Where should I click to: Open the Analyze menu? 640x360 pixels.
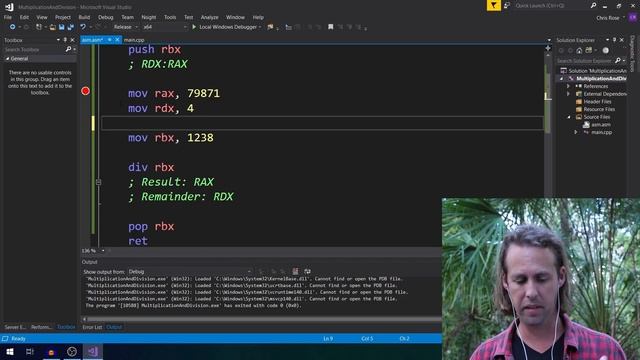pyautogui.click(x=209, y=17)
